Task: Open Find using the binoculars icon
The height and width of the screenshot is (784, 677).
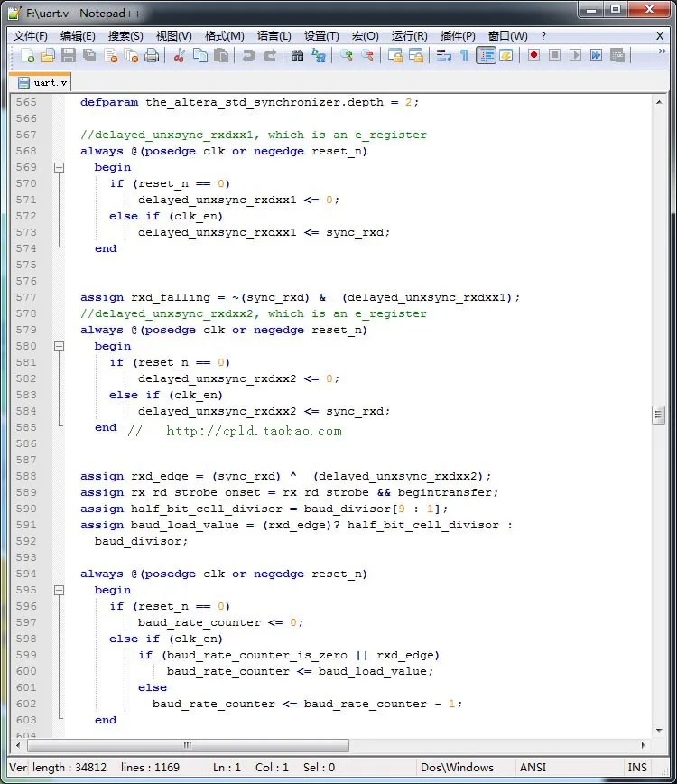Action: coord(297,55)
